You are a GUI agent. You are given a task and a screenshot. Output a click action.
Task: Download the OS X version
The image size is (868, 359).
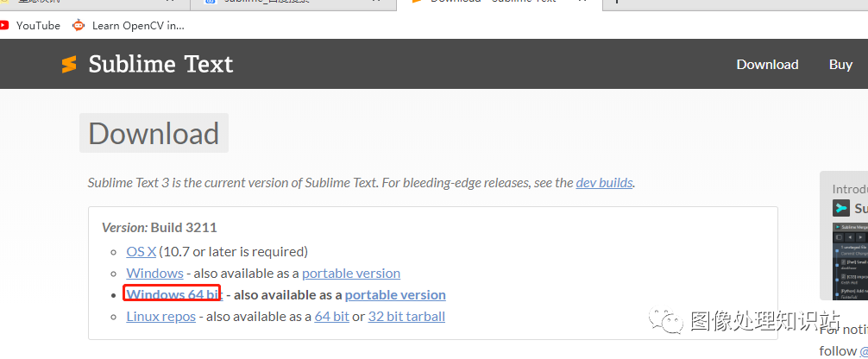pos(142,251)
